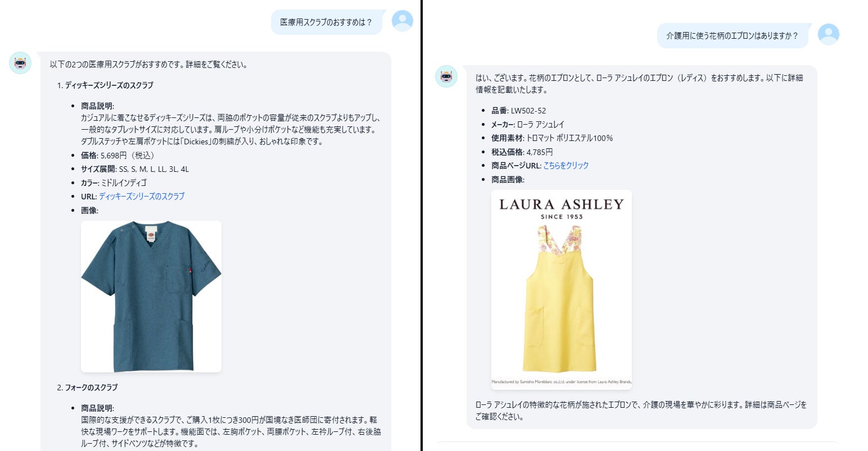Click the メーカー ローラ アシュレイ line
Viewport: 868px width, 451px height.
click(x=528, y=124)
